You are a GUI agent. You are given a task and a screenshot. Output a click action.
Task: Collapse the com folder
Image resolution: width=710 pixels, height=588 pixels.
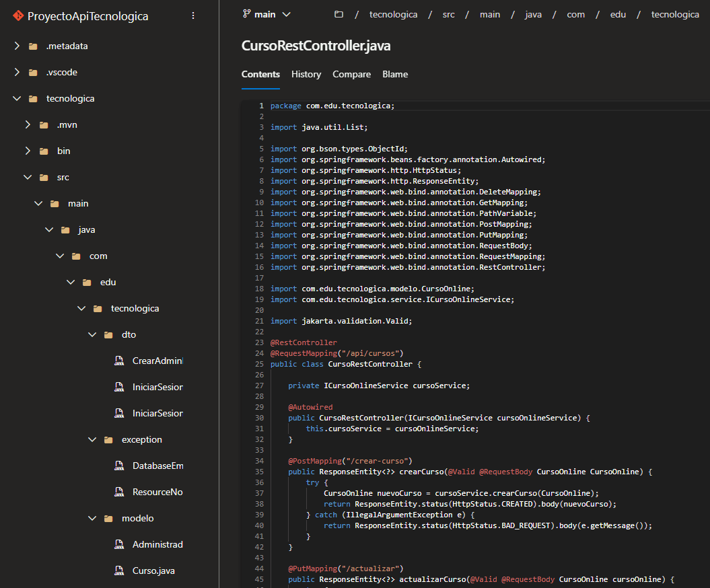pyautogui.click(x=60, y=256)
